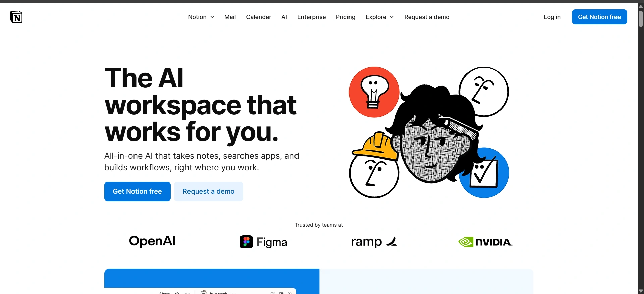
Task: Expand the Notion dropdown menu
Action: click(x=201, y=17)
